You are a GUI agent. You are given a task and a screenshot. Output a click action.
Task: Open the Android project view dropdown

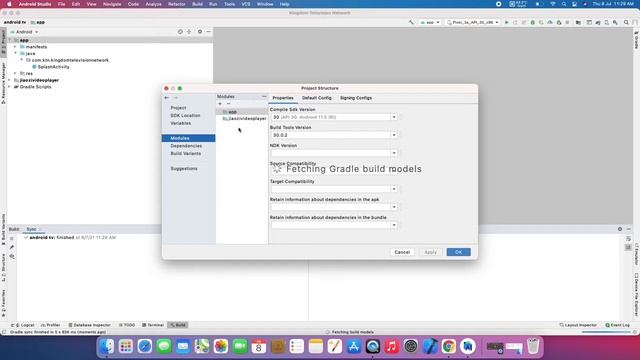click(x=24, y=32)
